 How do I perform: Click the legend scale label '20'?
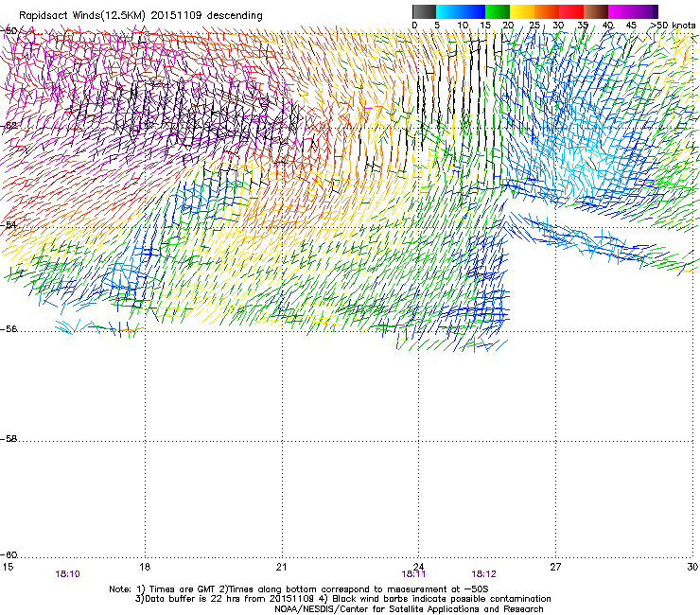tap(508, 26)
